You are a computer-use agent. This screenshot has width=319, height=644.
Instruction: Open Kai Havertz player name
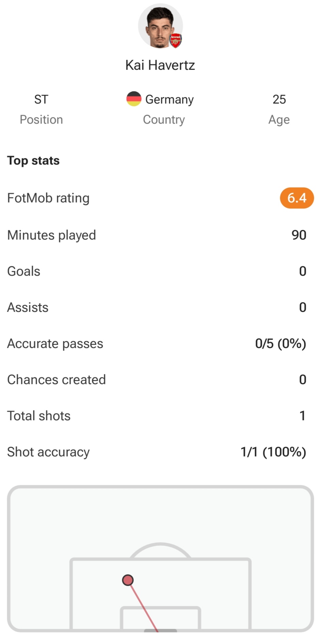click(160, 65)
